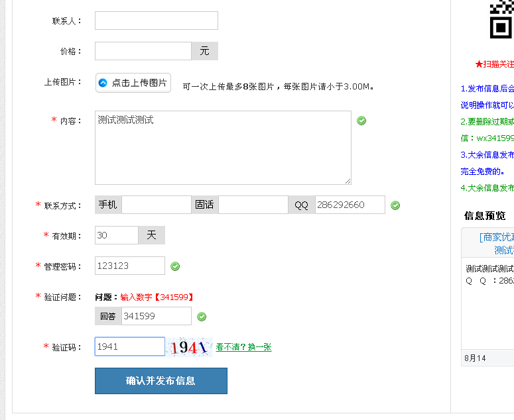The height and width of the screenshot is (420, 514).
Task: Click the 1941 captcha image
Action: 190,347
